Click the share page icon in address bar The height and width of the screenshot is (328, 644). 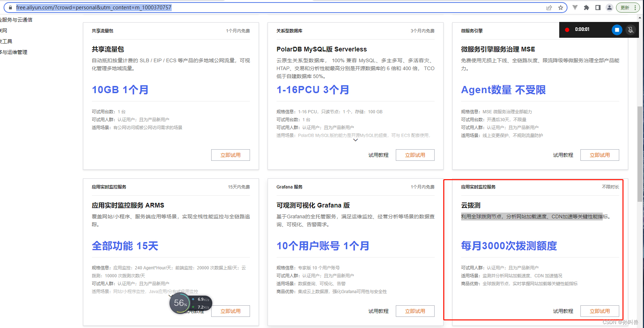coord(549,8)
